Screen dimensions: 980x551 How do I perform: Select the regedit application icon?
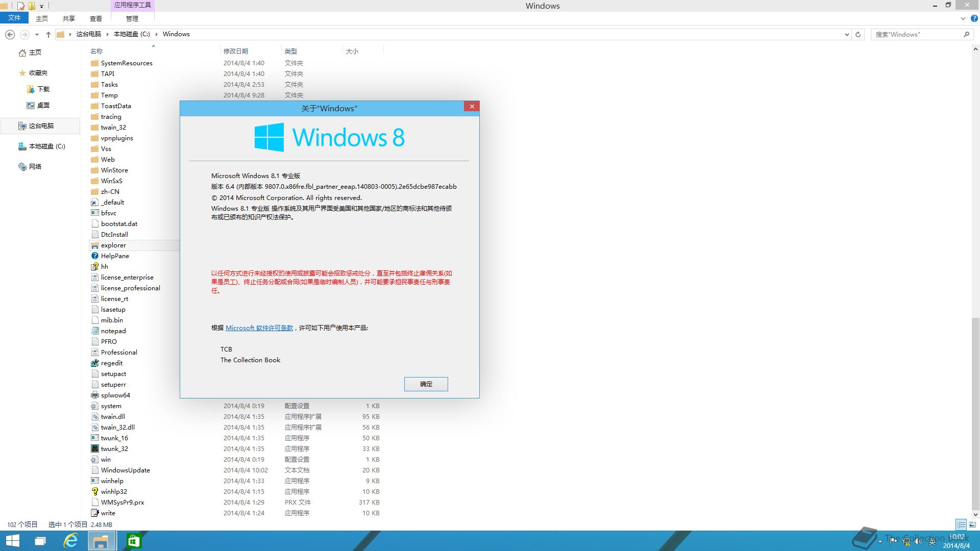click(x=94, y=363)
